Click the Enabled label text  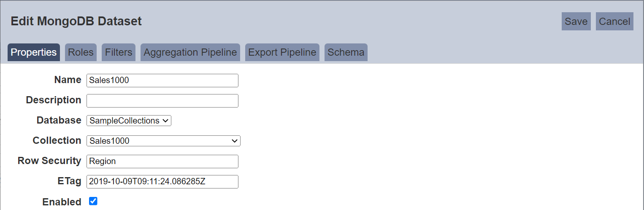(62, 202)
